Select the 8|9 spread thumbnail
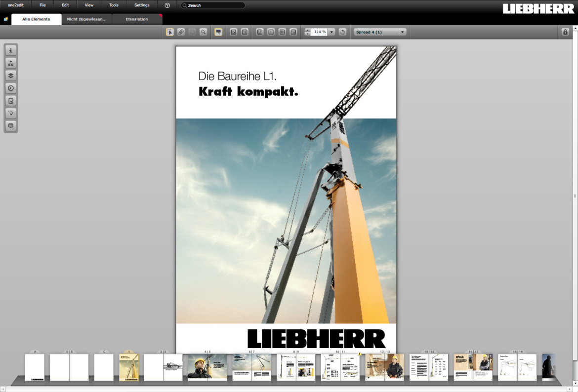 (x=296, y=367)
